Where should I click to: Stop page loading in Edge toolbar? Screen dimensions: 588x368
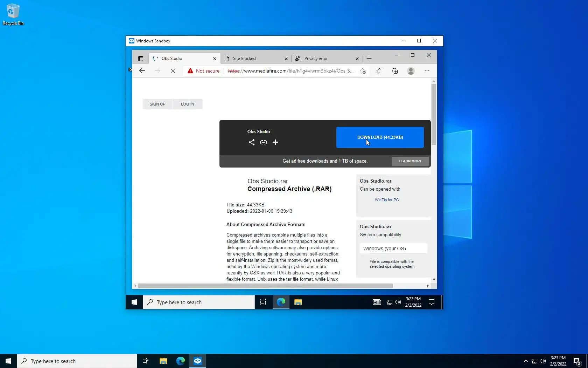(173, 71)
